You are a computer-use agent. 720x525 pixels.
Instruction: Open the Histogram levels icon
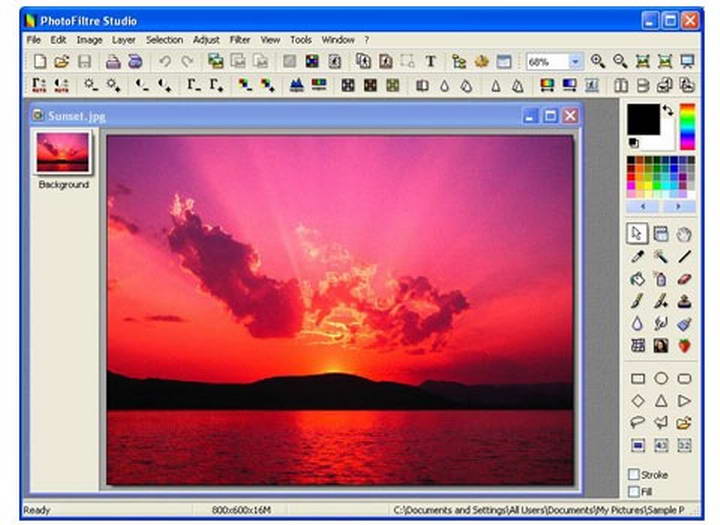pyautogui.click(x=297, y=85)
